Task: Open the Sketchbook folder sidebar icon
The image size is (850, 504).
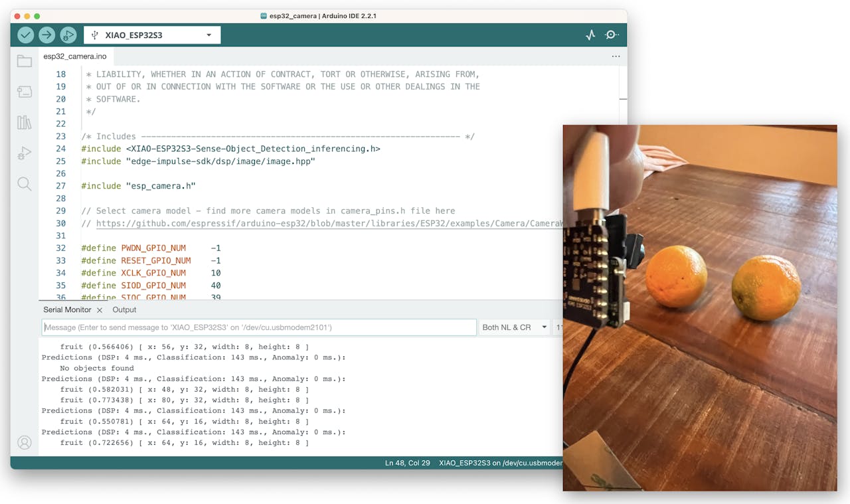Action: [25, 62]
